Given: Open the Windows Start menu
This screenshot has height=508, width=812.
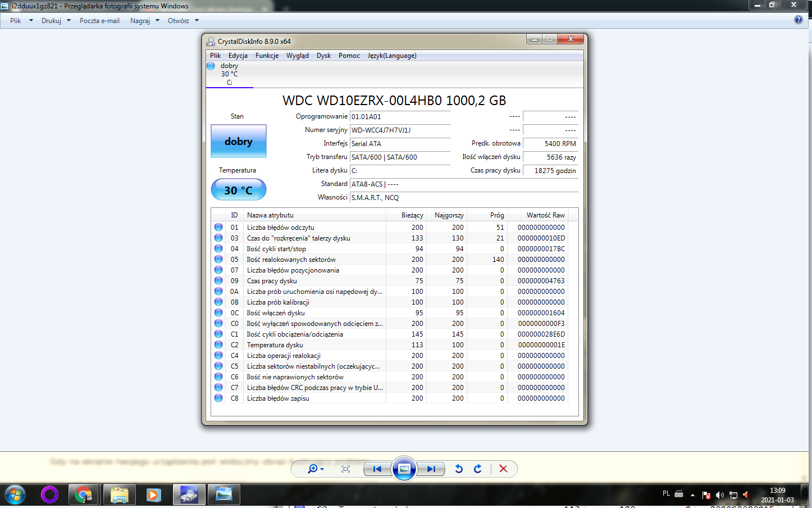Looking at the screenshot, I should coord(15,495).
